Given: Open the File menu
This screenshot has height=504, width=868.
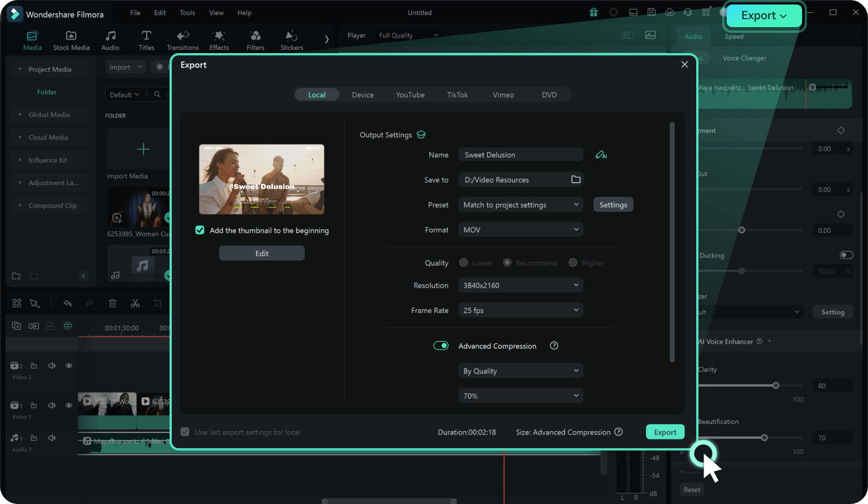Looking at the screenshot, I should (135, 12).
